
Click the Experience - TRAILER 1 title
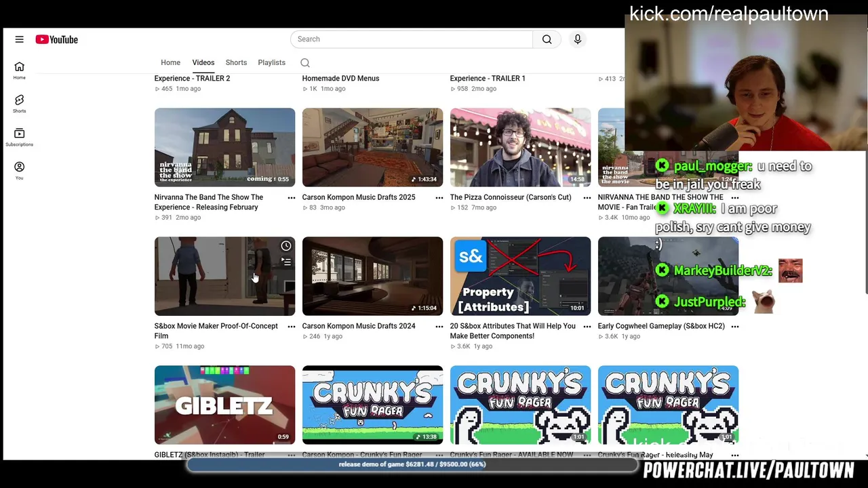(488, 79)
